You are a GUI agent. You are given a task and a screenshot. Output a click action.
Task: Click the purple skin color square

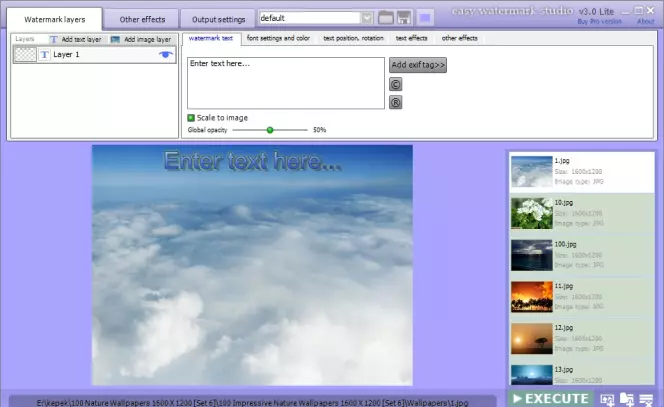tap(425, 18)
